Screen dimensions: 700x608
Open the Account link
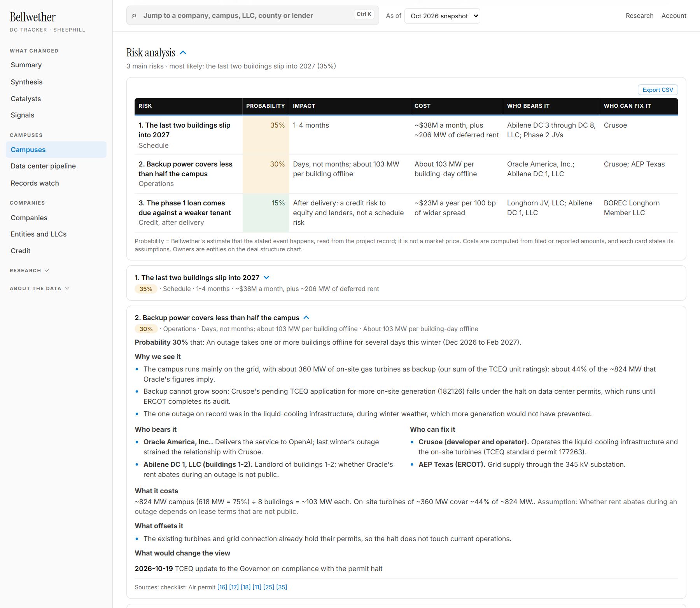click(674, 16)
